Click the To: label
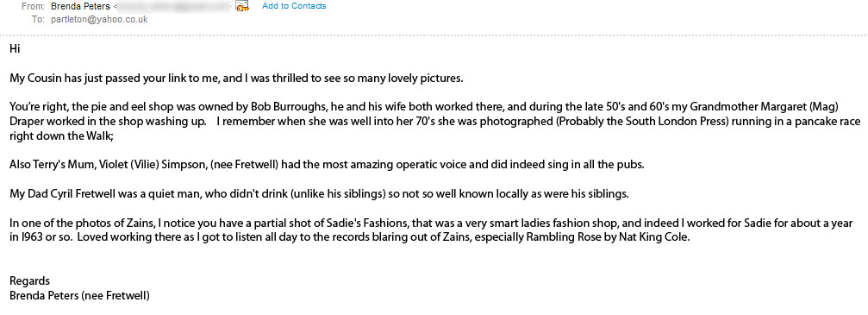The width and height of the screenshot is (868, 315). 38,19
